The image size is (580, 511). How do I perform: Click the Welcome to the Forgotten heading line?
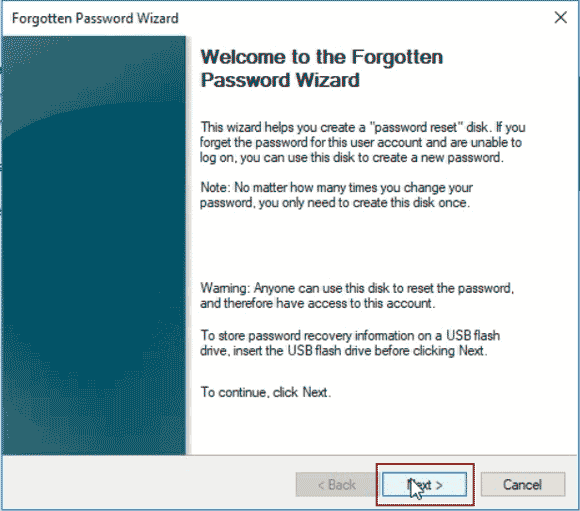[321, 57]
